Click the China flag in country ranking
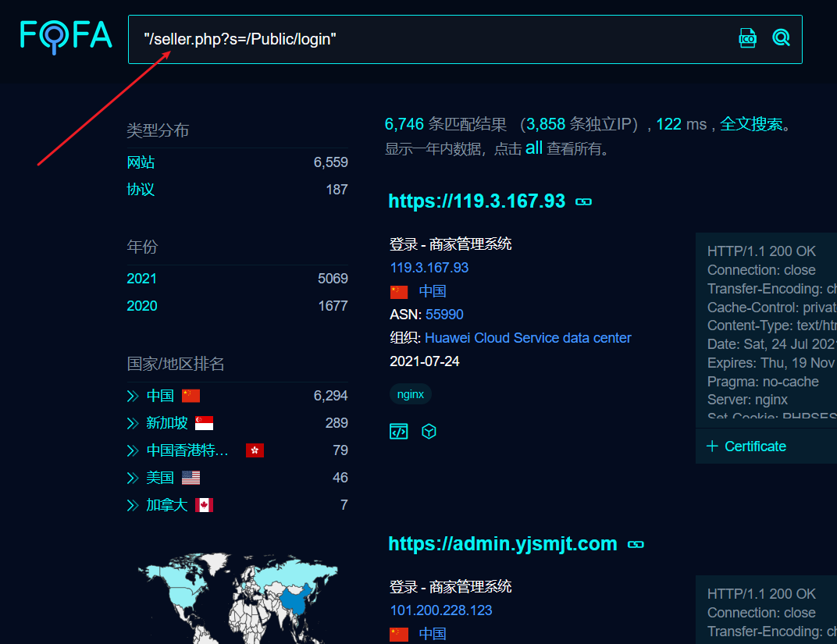The image size is (837, 644). tap(191, 396)
